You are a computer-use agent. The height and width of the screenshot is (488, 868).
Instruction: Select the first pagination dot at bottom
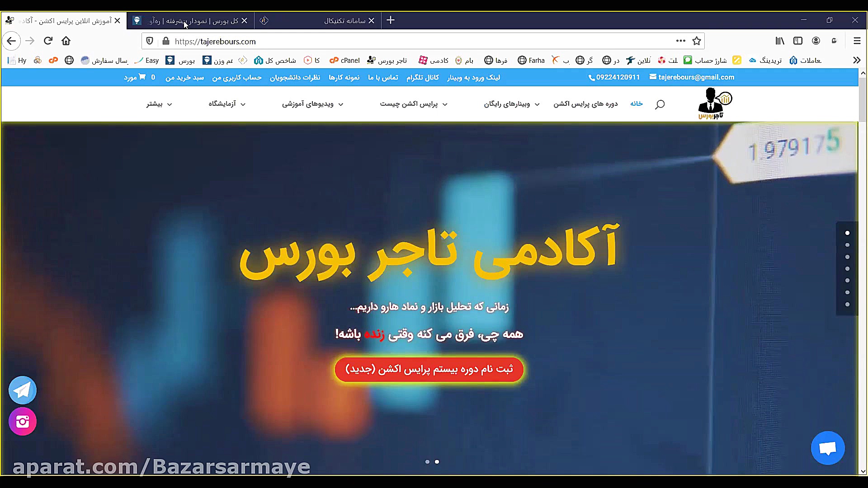tap(427, 461)
